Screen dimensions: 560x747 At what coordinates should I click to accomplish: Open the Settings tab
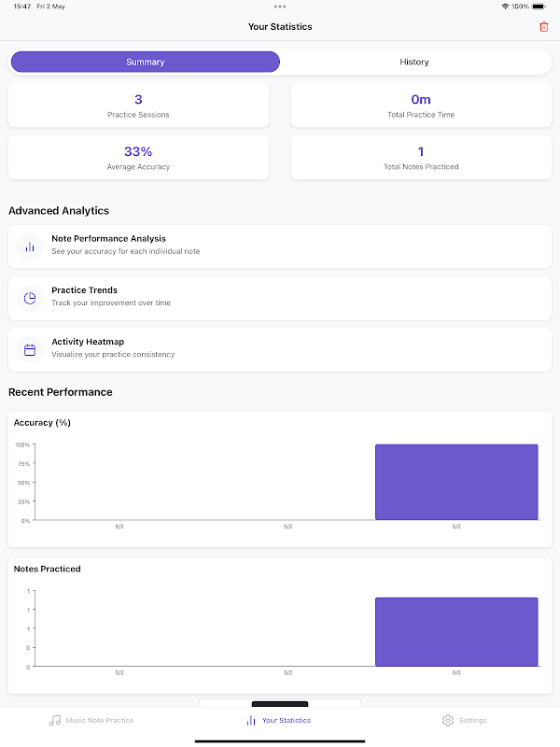point(465,721)
